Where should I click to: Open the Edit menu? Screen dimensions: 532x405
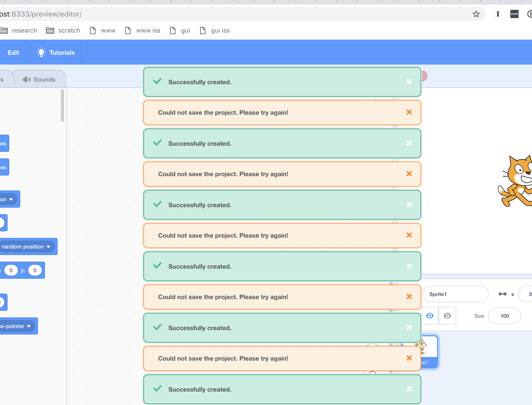tap(13, 52)
